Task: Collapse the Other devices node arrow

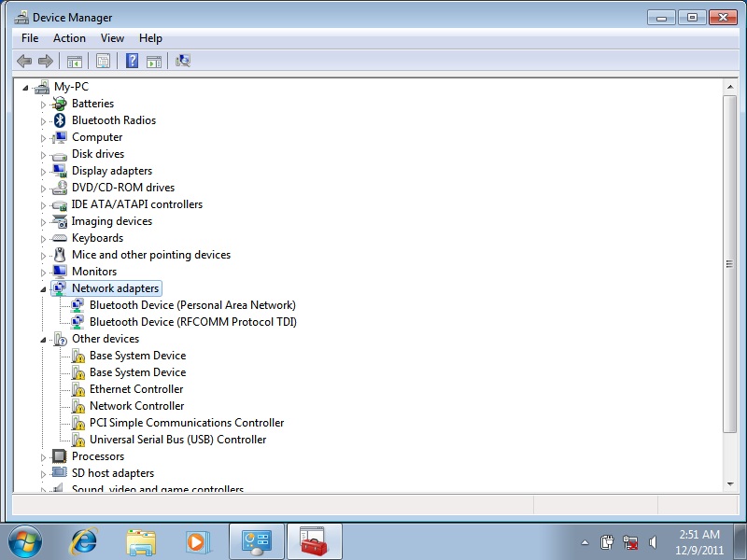Action: (x=43, y=340)
